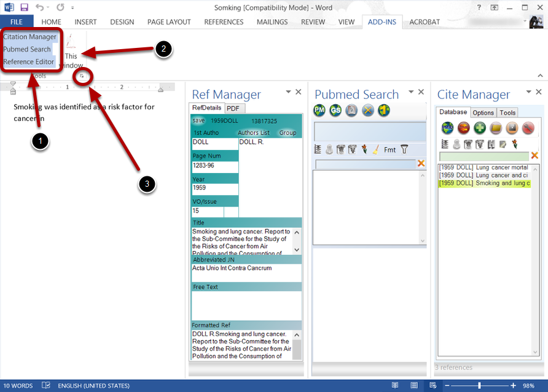The width and height of the screenshot is (548, 392).
Task: Click the GS Google Scholar icon
Action: [x=335, y=111]
